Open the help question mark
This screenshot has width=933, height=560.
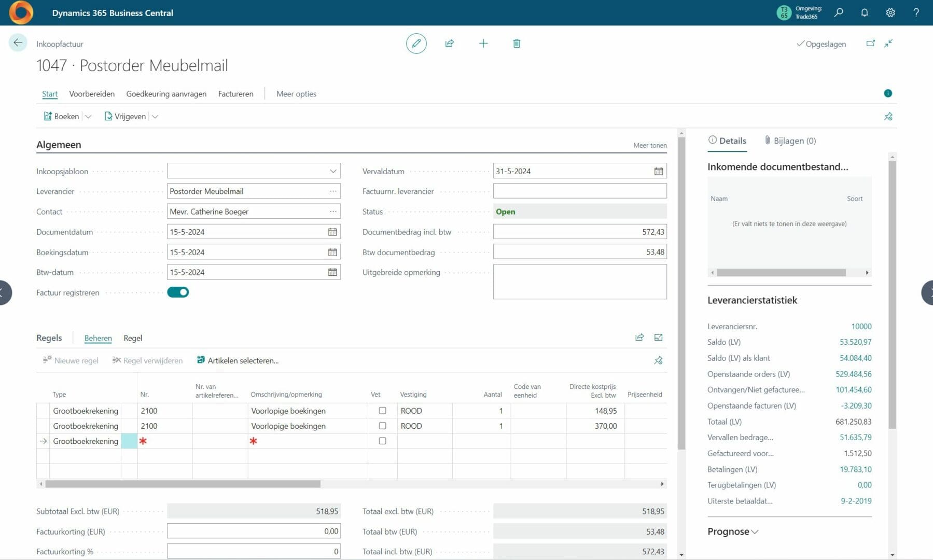(x=916, y=12)
